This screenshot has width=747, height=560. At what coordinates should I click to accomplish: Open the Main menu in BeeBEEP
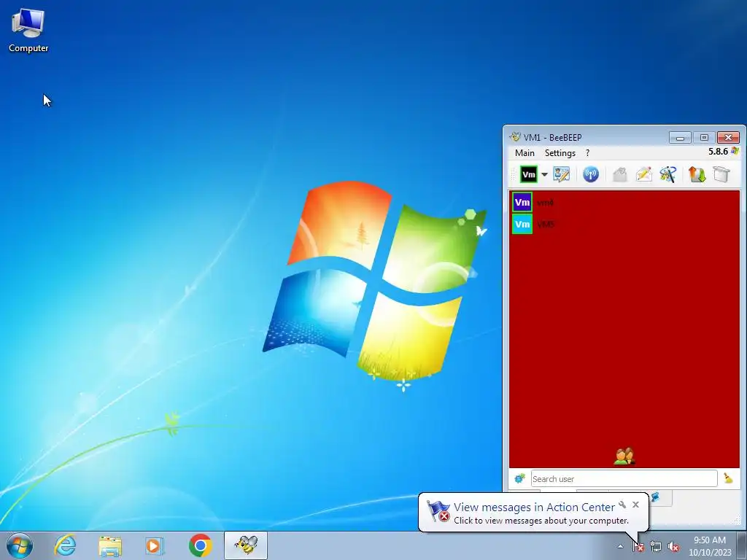click(x=525, y=153)
